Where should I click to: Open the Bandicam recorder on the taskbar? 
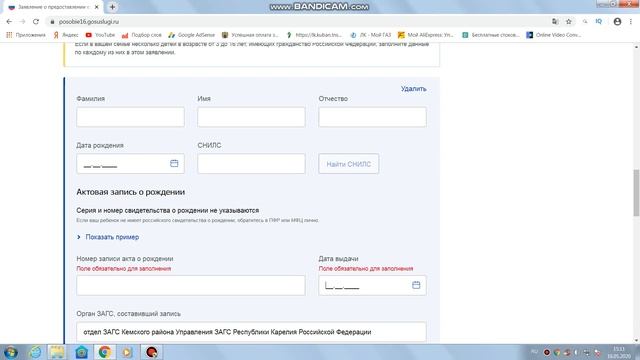point(151,352)
